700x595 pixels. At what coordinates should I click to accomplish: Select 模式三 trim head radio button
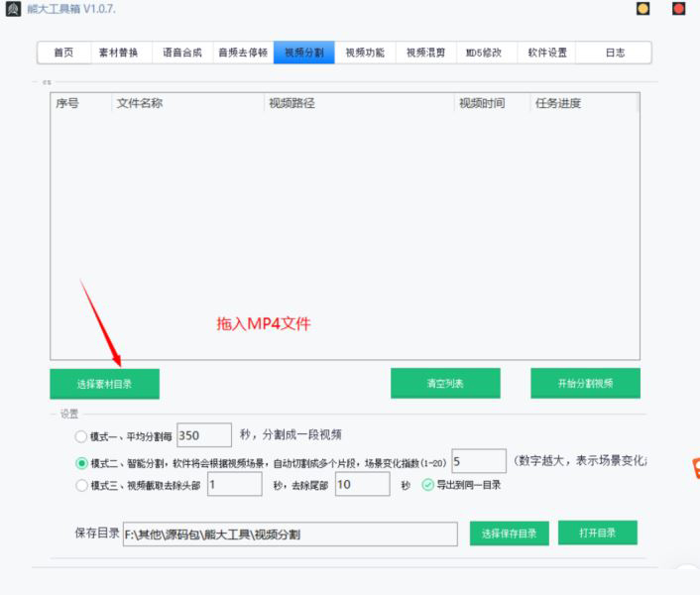click(x=81, y=485)
